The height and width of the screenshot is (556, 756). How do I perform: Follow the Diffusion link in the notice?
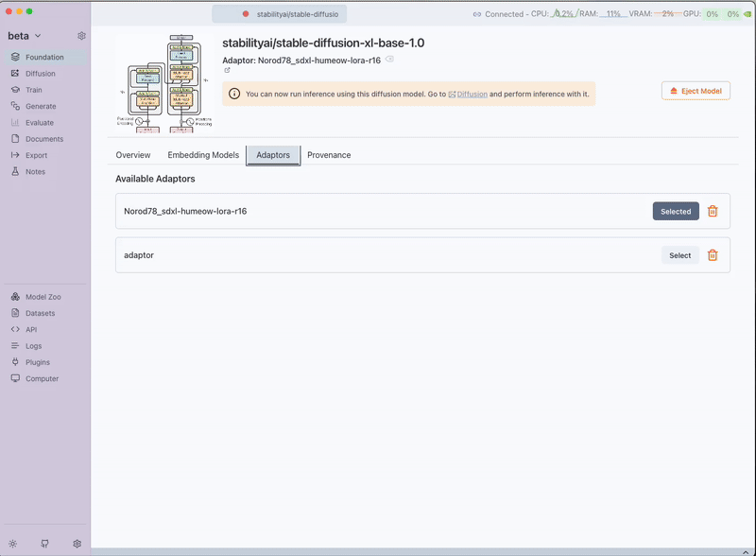click(x=472, y=95)
